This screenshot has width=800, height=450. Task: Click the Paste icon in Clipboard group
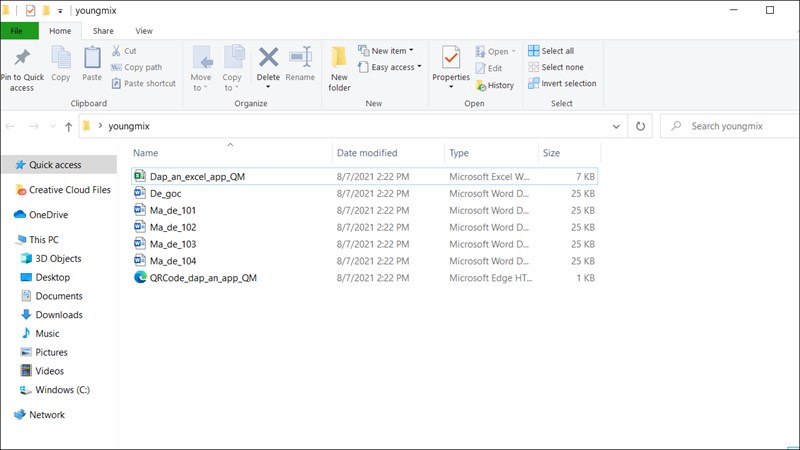[x=92, y=64]
